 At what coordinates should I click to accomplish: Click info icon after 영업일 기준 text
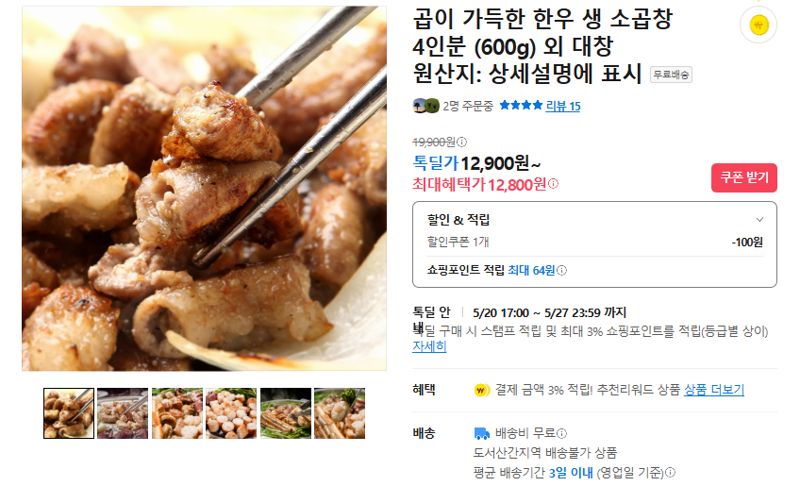pos(670,473)
